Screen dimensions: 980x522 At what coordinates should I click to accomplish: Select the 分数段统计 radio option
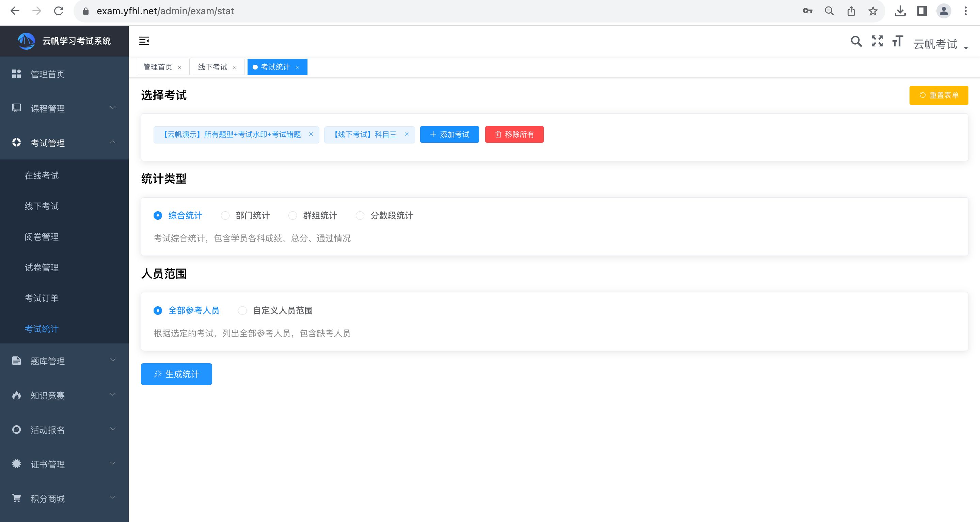(x=360, y=215)
